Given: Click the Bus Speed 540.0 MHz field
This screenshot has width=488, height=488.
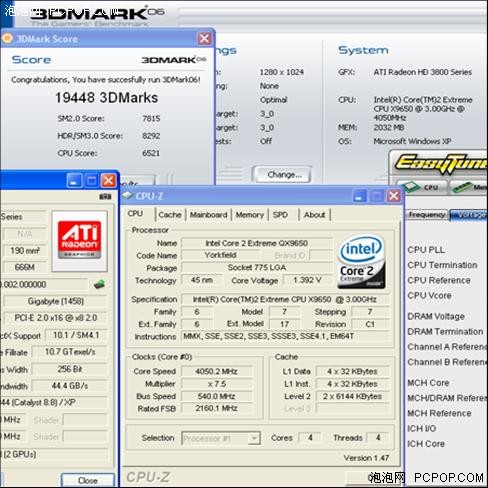Looking at the screenshot, I should [216, 396].
